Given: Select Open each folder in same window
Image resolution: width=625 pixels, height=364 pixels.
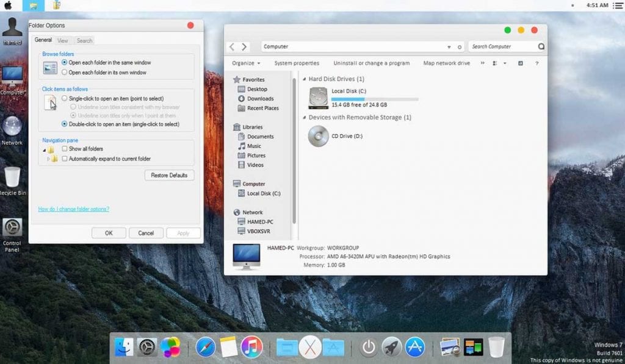Looking at the screenshot, I should (106, 63).
